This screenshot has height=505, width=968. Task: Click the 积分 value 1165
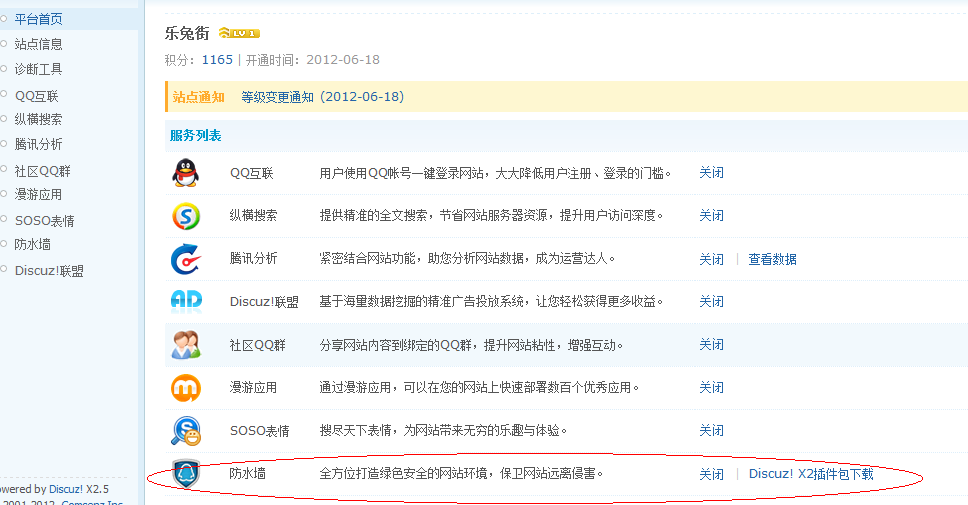coord(217,60)
